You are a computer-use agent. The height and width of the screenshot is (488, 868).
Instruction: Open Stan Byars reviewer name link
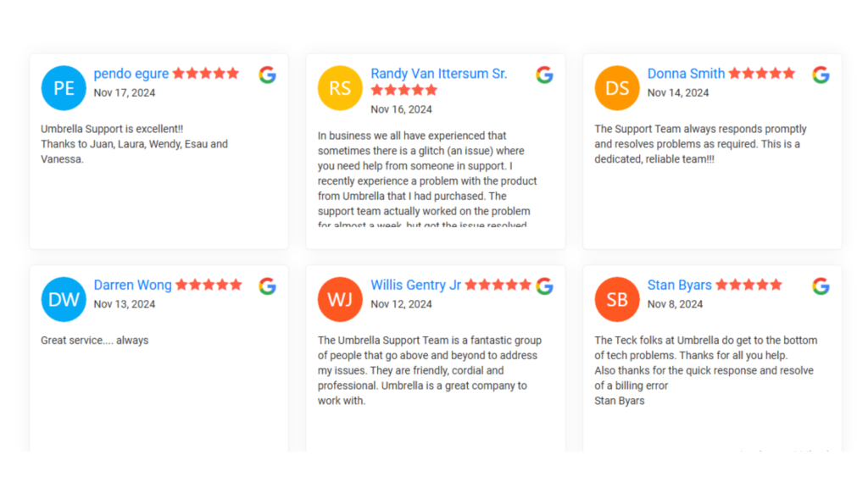[x=680, y=285]
